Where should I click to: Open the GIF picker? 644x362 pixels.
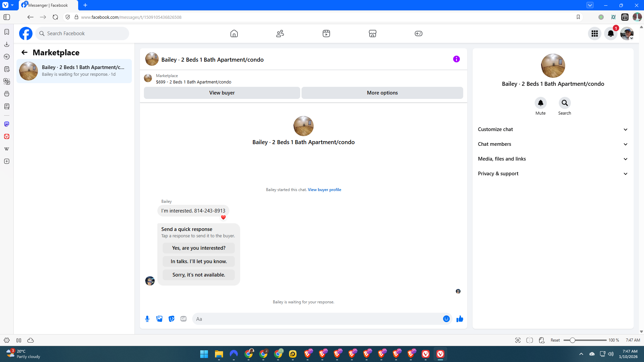point(183,319)
